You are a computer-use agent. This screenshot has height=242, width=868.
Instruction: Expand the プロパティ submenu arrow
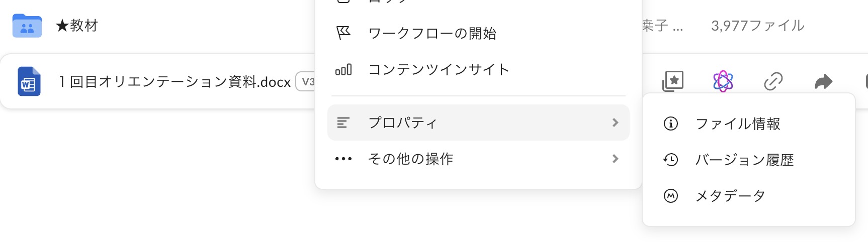point(615,123)
